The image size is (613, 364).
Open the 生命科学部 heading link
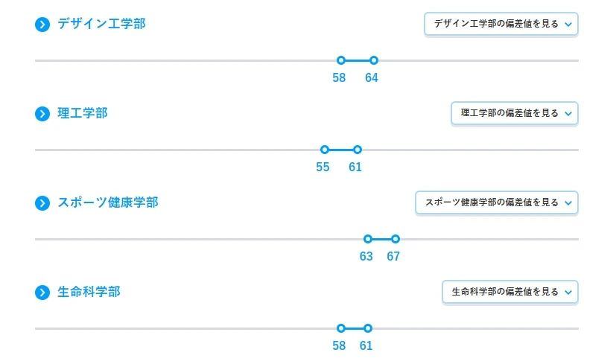(x=89, y=292)
